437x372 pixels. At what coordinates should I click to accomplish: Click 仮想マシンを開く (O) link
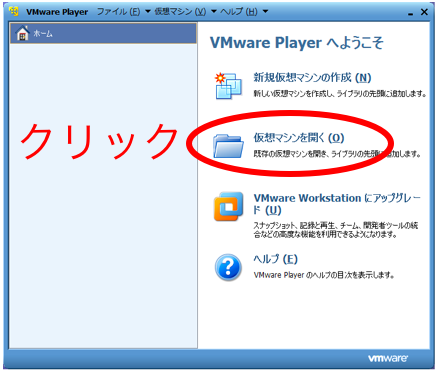(299, 138)
